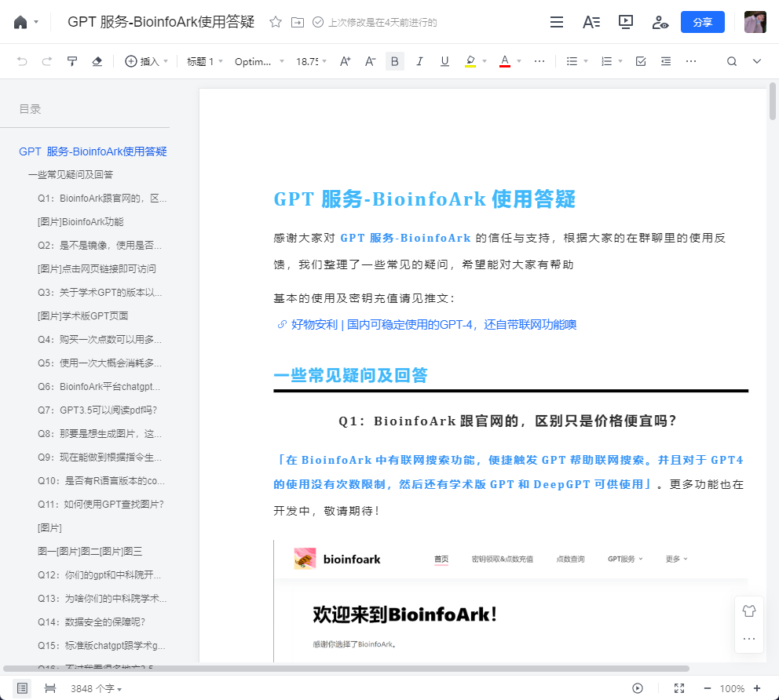Jump to outline heading GPT 服务-BioinfoArk使用答疑
Image resolution: width=779 pixels, height=700 pixels.
click(93, 151)
